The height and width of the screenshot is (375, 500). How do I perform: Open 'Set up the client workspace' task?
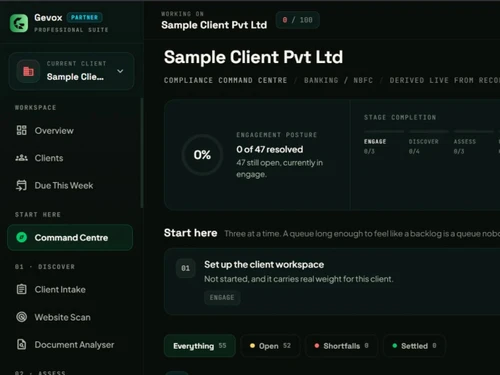click(x=332, y=282)
